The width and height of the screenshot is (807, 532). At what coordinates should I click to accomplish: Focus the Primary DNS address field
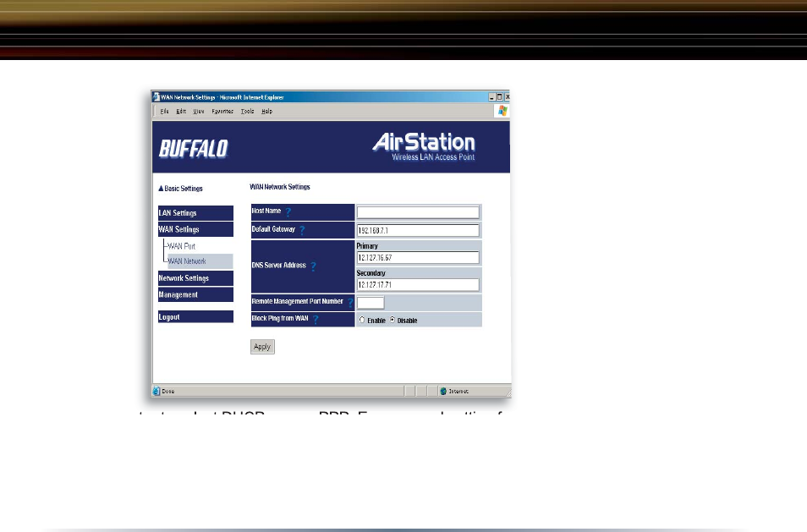[418, 257]
